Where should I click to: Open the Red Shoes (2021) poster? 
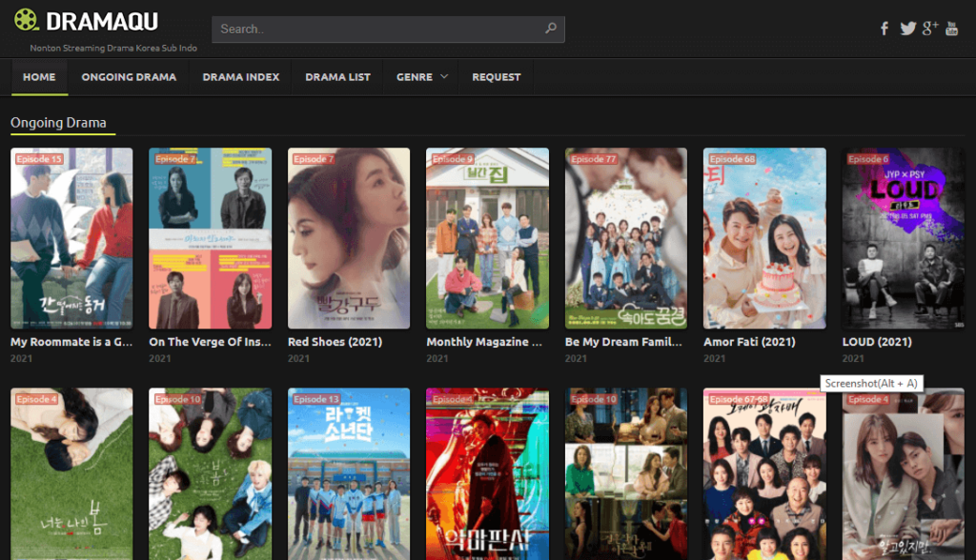349,238
